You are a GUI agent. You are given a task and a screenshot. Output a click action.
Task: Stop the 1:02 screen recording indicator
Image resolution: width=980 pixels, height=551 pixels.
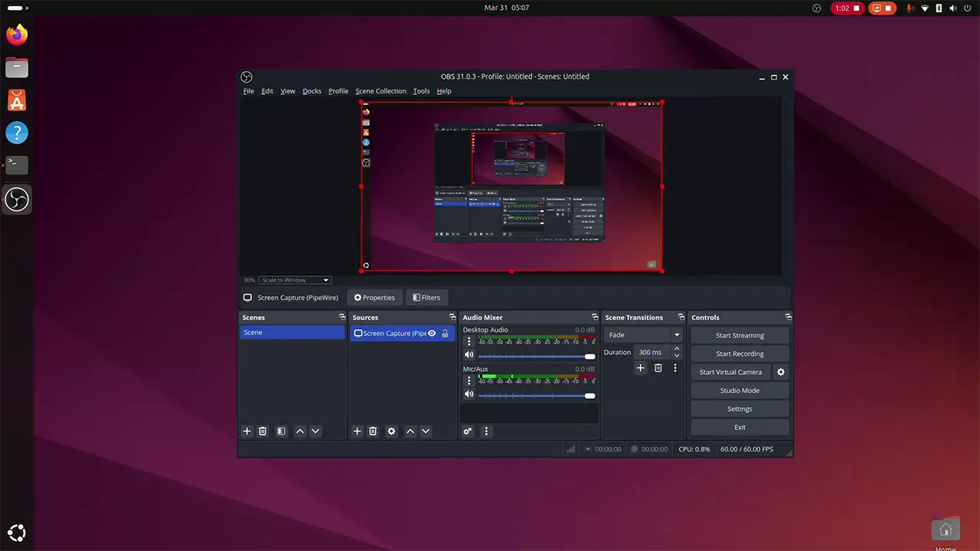tap(848, 8)
